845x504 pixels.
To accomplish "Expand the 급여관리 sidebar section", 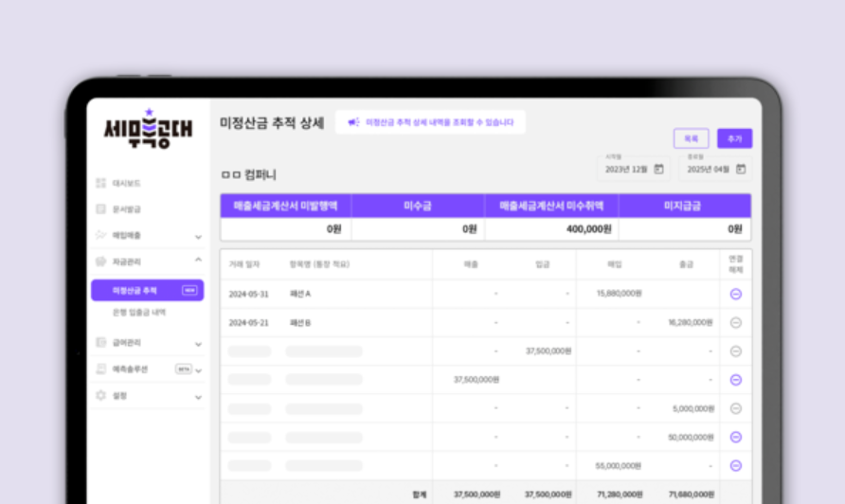I will click(x=198, y=343).
